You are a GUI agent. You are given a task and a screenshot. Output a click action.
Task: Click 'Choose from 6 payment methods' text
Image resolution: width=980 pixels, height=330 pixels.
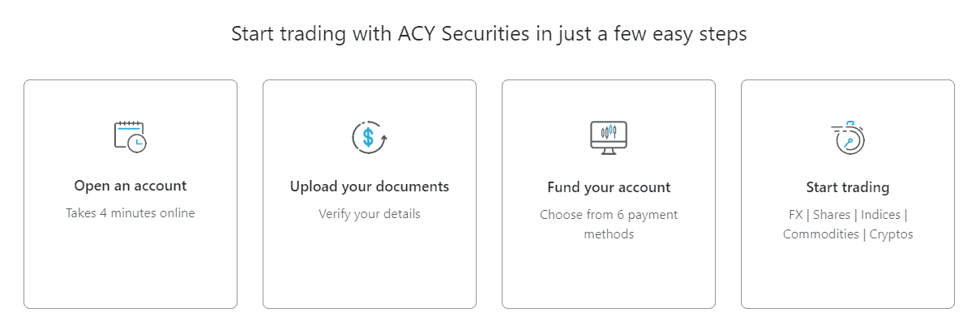[x=609, y=225]
